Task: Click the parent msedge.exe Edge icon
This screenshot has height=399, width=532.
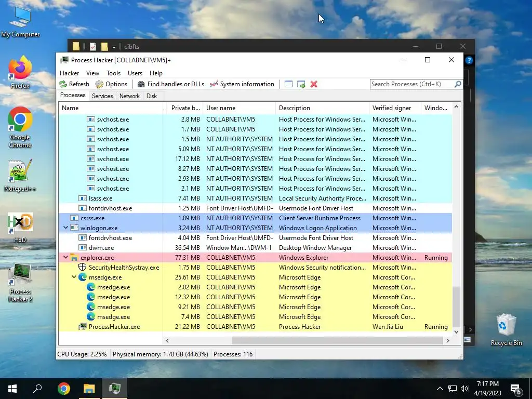Action: point(83,277)
